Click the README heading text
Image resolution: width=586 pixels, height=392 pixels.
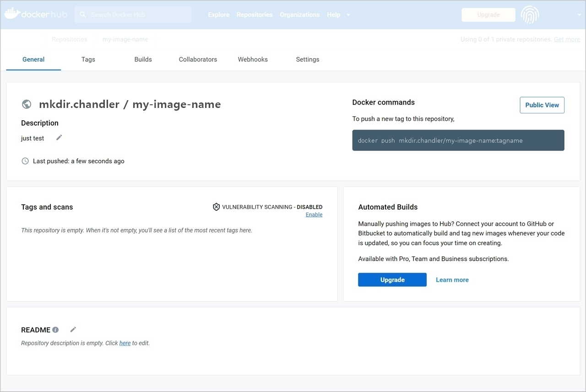tap(36, 330)
